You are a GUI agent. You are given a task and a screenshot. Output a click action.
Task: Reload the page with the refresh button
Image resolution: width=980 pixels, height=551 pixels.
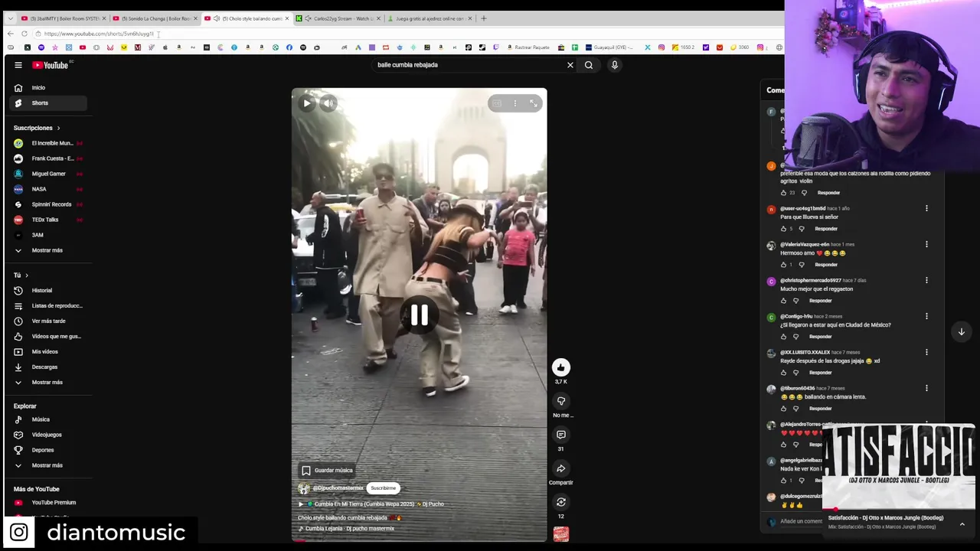(x=24, y=34)
